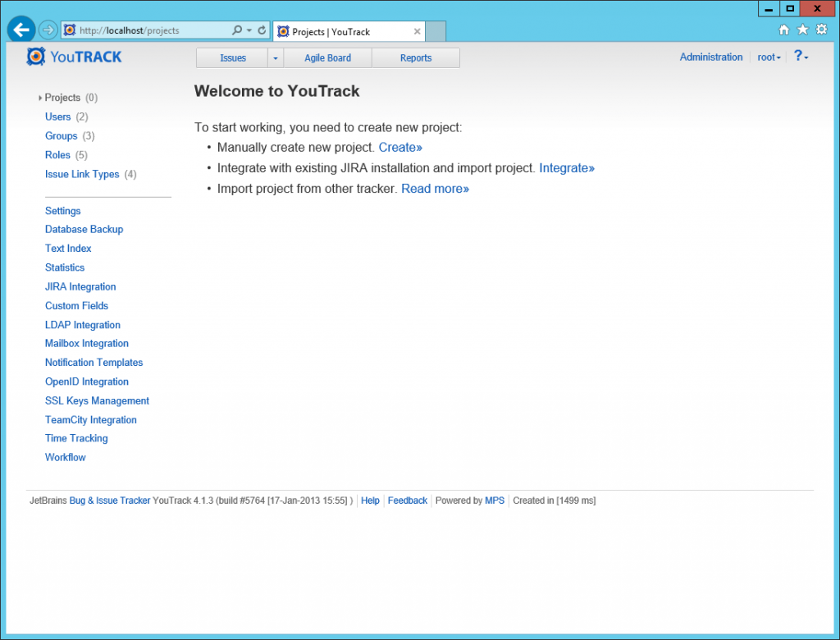
Task: Select the Projects | YouTrack browser tab
Action: pyautogui.click(x=349, y=32)
